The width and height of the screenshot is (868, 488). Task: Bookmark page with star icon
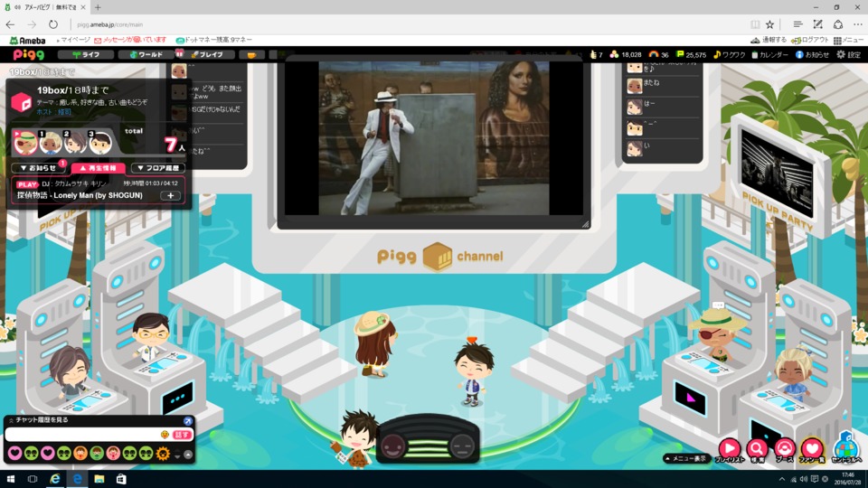[770, 24]
